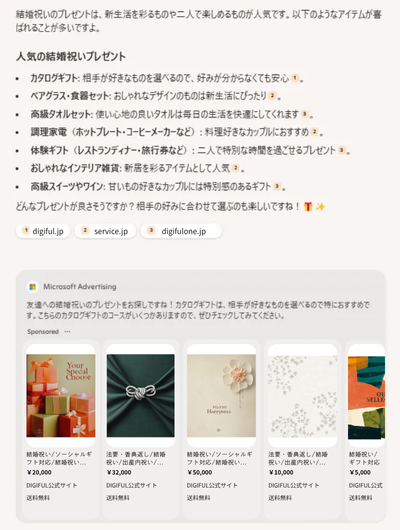Open the white floral pattern product image
Screen dimensions: 400x530
[303, 395]
